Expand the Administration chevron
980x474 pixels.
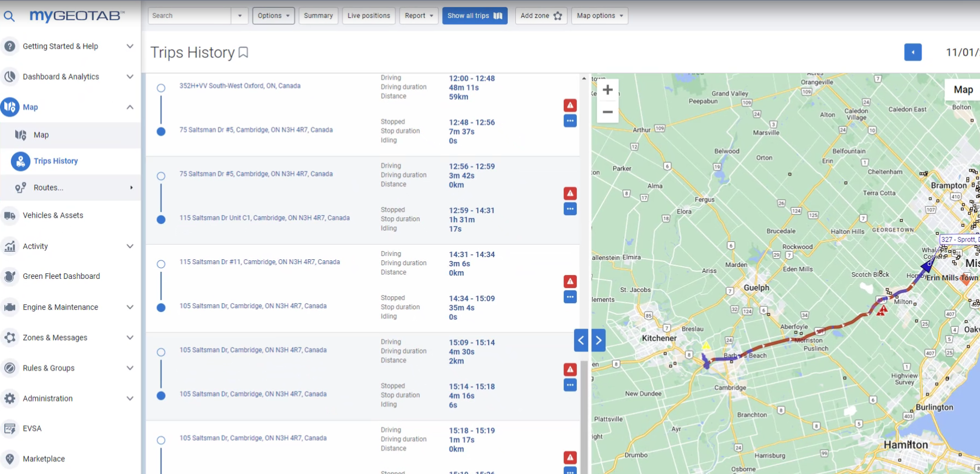point(130,398)
